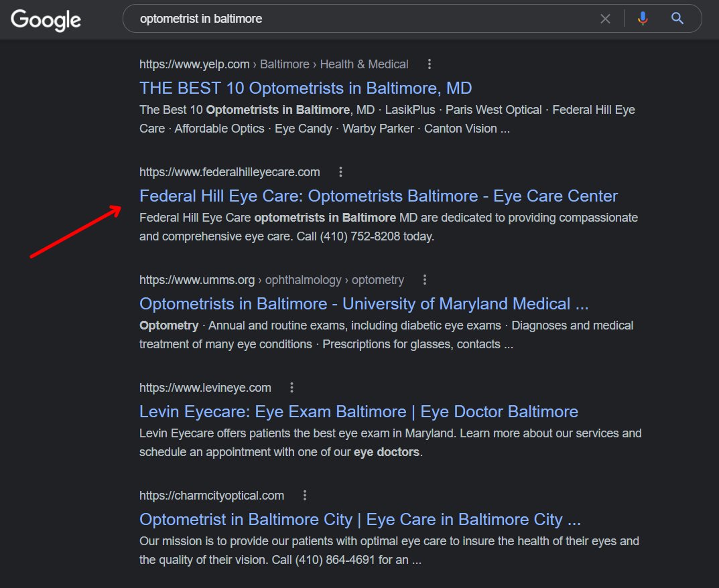Click the snippet 'Levin Eyecare offers patients the best eye exam'
Screen dimensions: 719x588
click(390, 443)
